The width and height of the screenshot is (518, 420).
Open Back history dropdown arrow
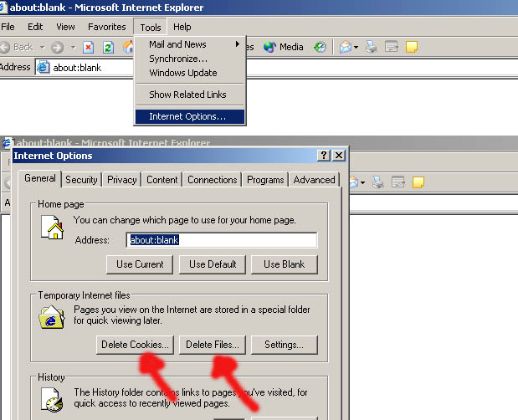click(43, 47)
